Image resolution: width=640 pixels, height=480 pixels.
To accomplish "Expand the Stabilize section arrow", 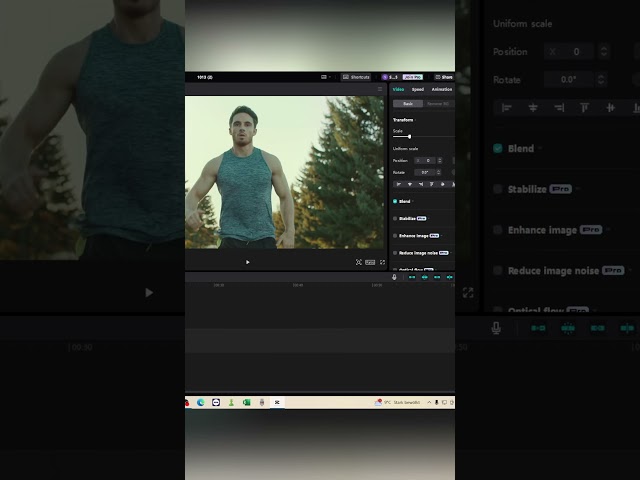I will [x=429, y=218].
